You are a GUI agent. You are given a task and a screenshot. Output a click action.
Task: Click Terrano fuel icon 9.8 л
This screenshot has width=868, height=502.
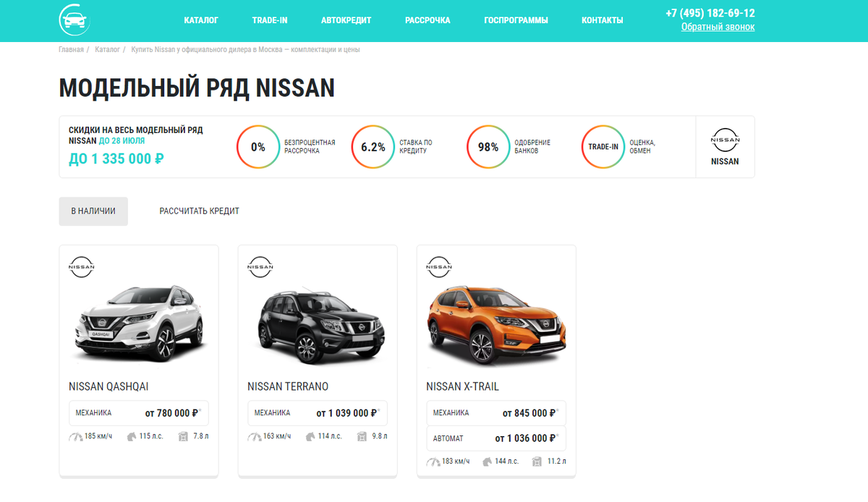click(x=362, y=437)
